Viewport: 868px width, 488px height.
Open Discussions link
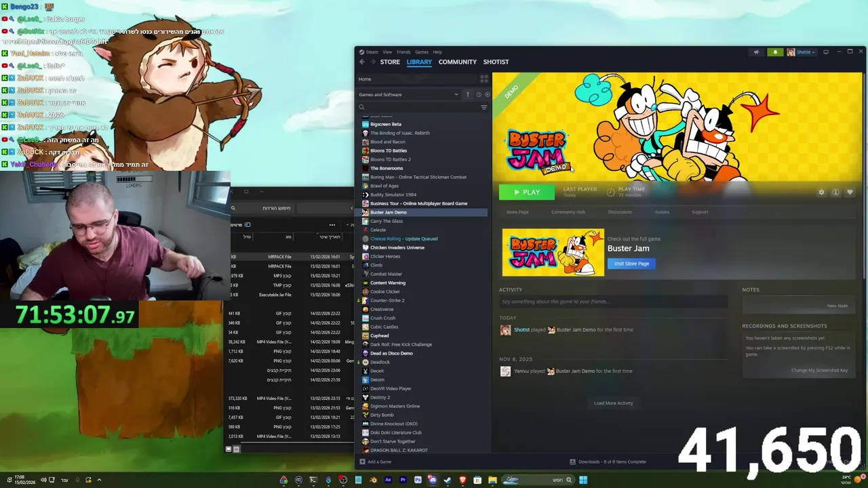(620, 212)
